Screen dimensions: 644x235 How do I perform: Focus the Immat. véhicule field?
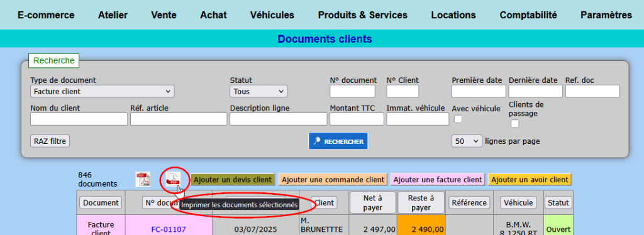tap(418, 119)
